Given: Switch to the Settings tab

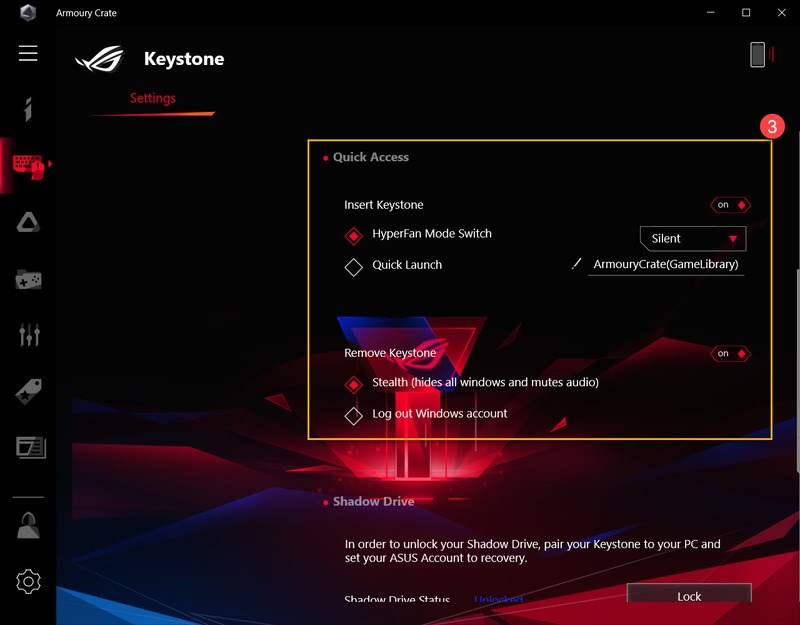Looking at the screenshot, I should coord(153,98).
